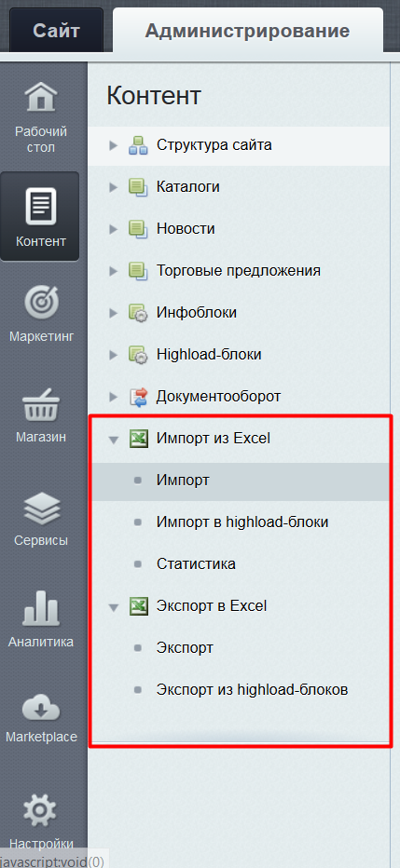Open the Настройки gear icon
The height and width of the screenshot is (868, 400).
[x=40, y=811]
